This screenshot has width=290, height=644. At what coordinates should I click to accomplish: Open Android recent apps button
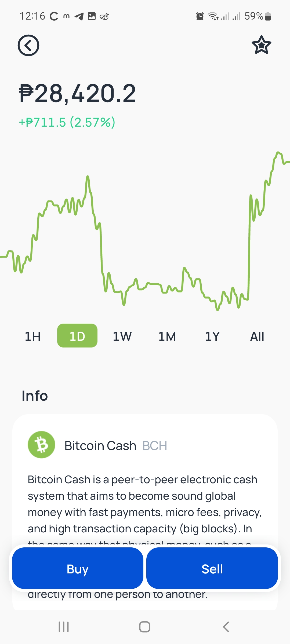[64, 627]
